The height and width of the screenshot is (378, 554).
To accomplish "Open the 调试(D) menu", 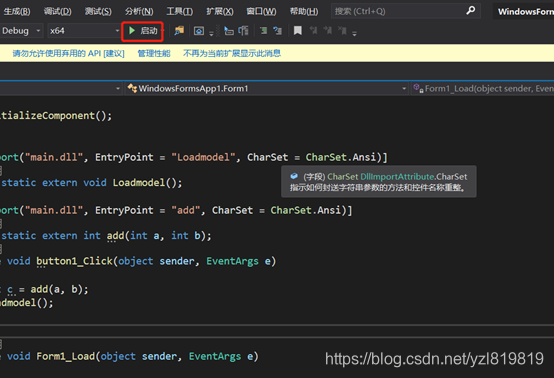I will click(x=57, y=11).
